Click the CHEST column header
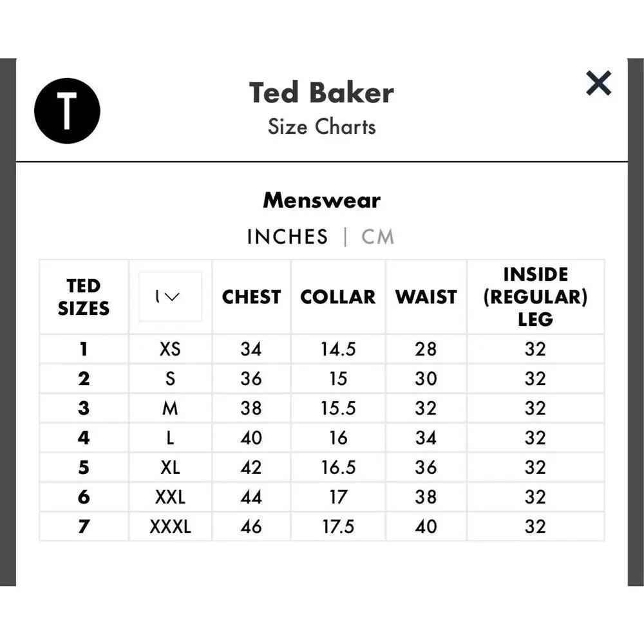 (251, 297)
